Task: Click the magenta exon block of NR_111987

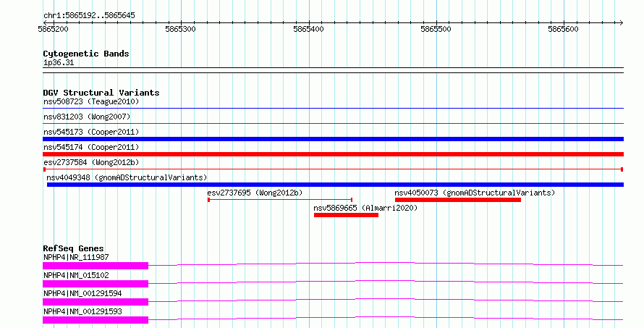Action: (96, 266)
